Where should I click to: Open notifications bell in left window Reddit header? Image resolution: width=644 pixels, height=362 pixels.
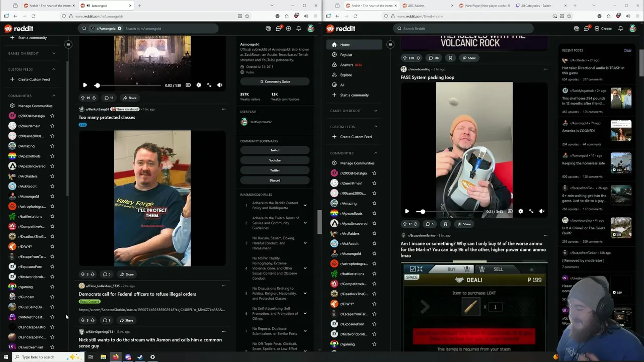pyautogui.click(x=298, y=29)
